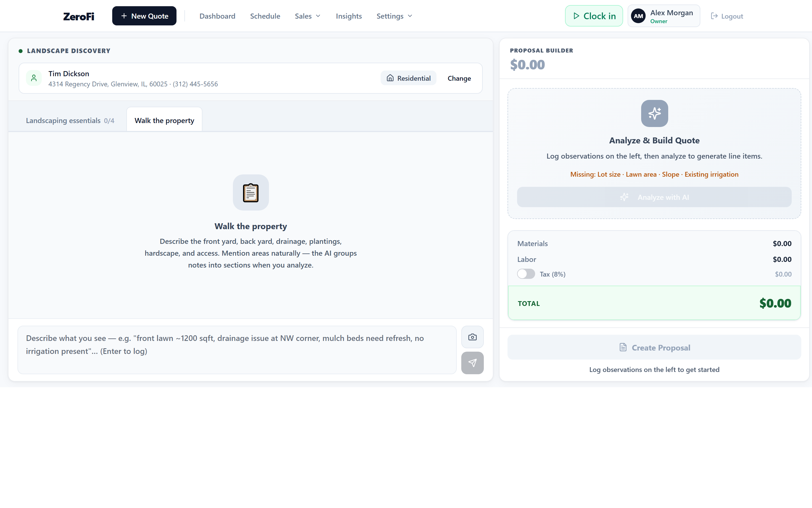Click the ZeroFi logo
Image resolution: width=812 pixels, height=508 pixels.
pos(78,16)
